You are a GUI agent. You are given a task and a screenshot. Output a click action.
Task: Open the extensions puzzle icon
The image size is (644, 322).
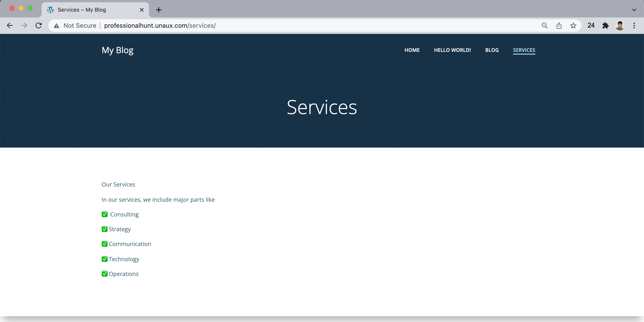pyautogui.click(x=606, y=25)
